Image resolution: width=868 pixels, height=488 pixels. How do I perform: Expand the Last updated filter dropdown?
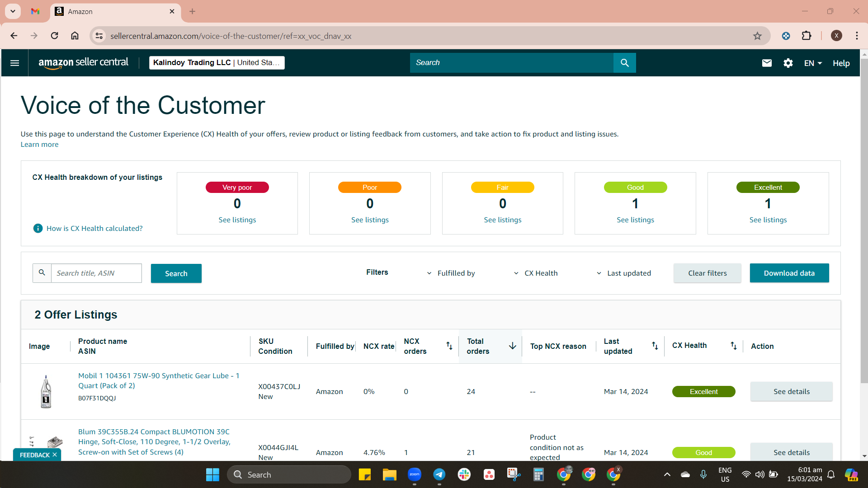pos(623,273)
